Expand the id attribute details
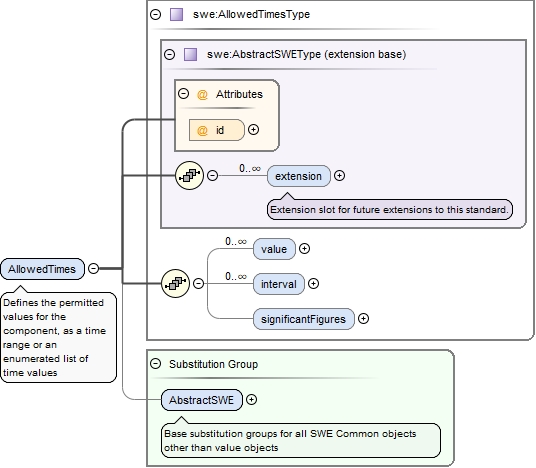536x468 pixels. pos(253,130)
